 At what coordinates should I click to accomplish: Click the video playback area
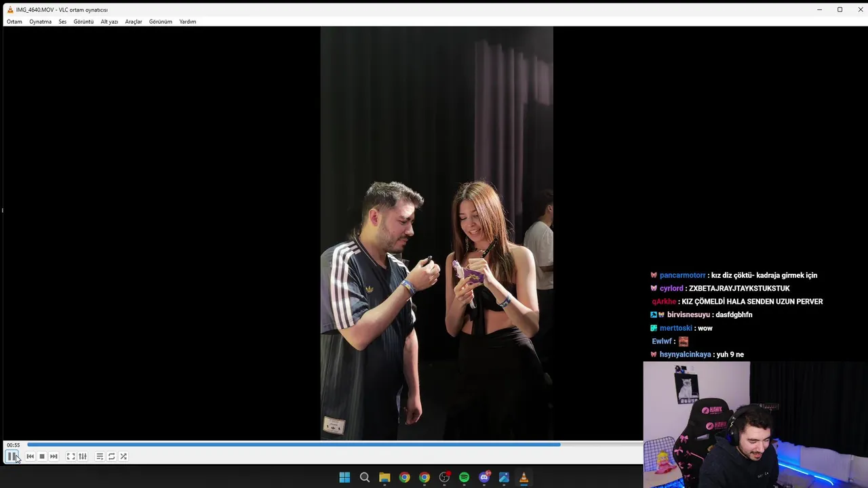(x=437, y=234)
